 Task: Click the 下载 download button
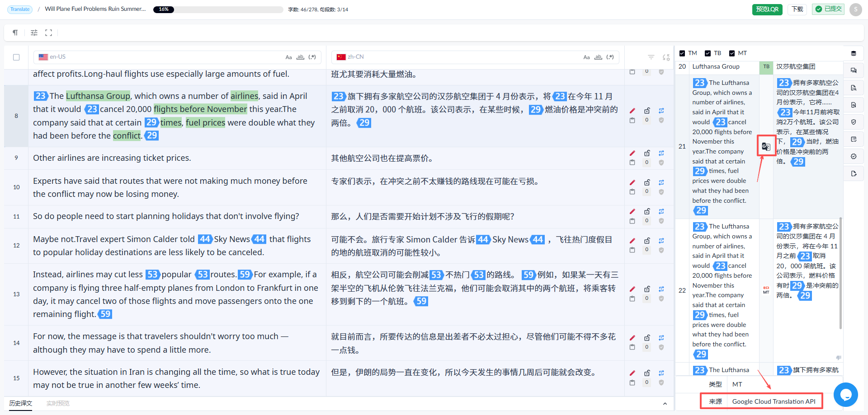[x=797, y=9]
